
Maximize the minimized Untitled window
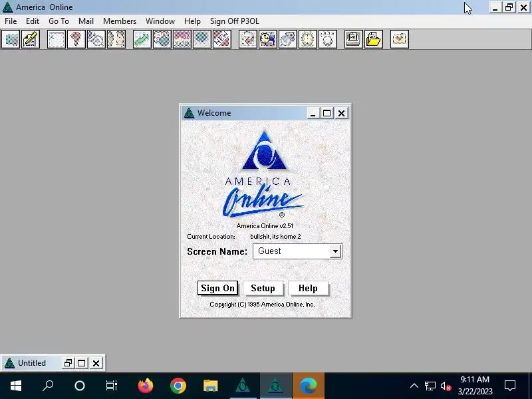tap(81, 363)
